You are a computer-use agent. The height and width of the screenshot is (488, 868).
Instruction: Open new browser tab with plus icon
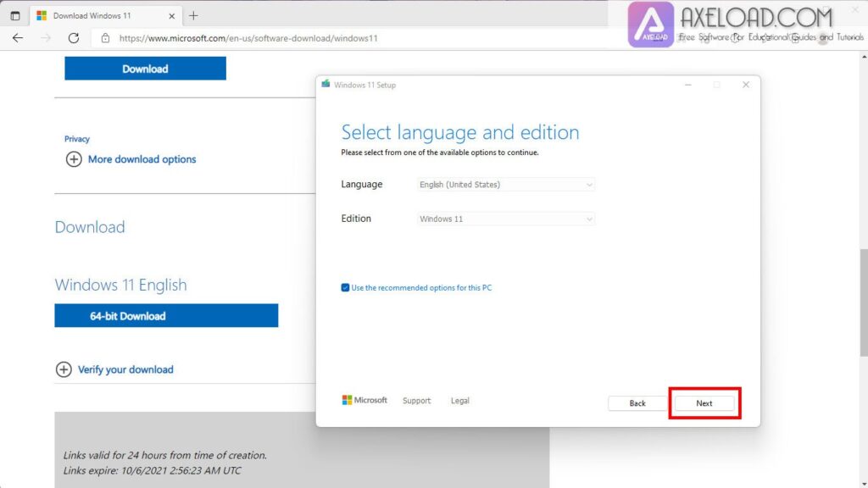[x=193, y=15]
